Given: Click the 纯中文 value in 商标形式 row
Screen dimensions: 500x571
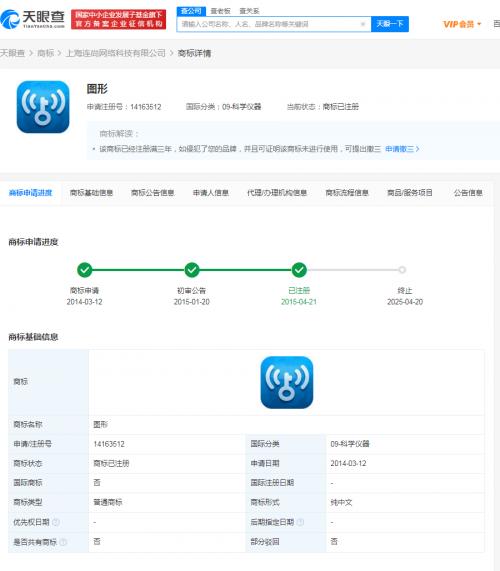Looking at the screenshot, I should [x=341, y=503].
